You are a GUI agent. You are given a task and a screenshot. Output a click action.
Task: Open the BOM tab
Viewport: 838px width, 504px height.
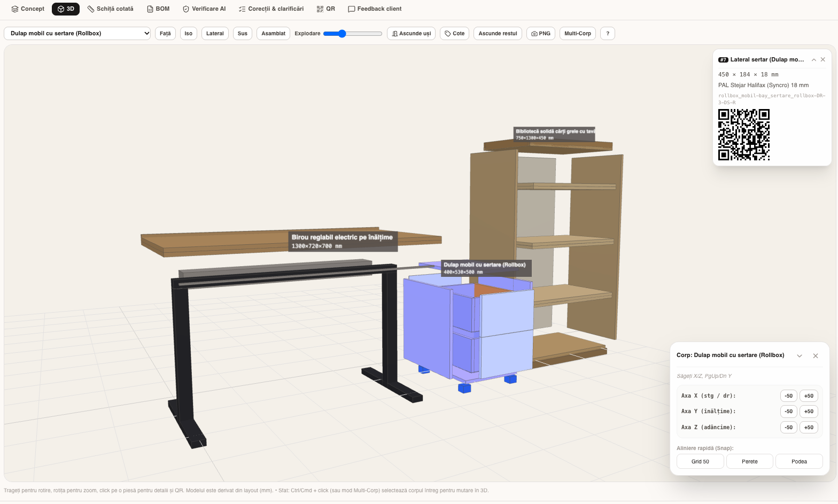click(x=158, y=9)
